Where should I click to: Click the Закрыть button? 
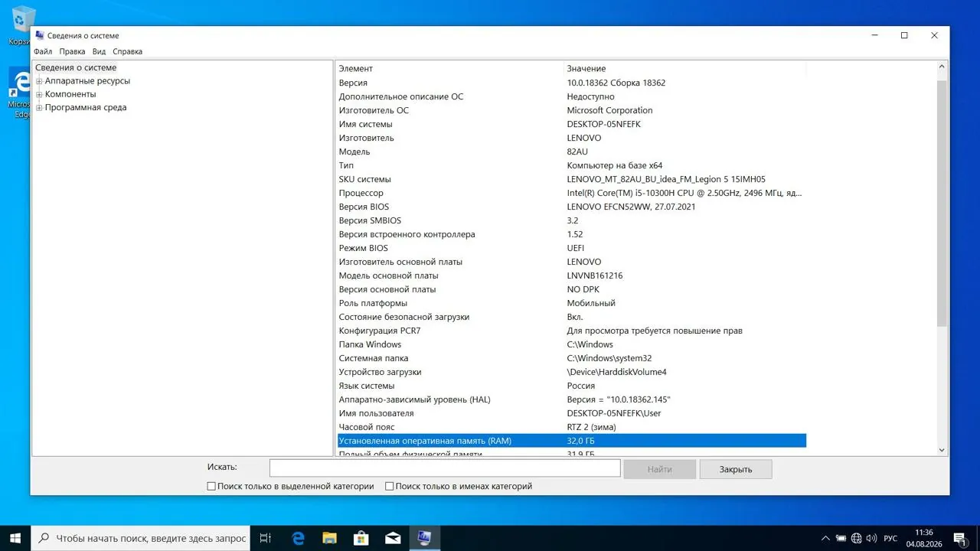point(735,469)
